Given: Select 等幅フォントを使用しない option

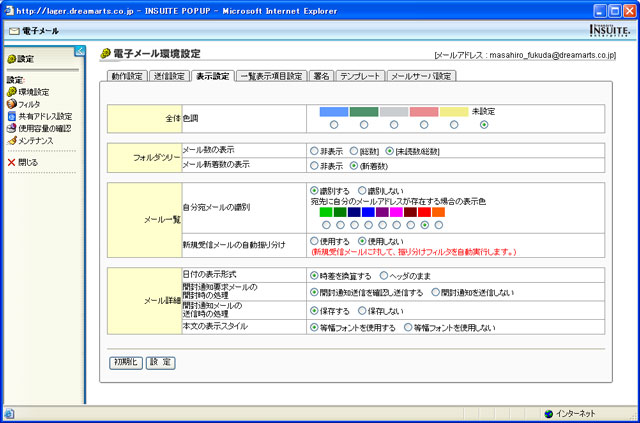Looking at the screenshot, I should click(406, 327).
